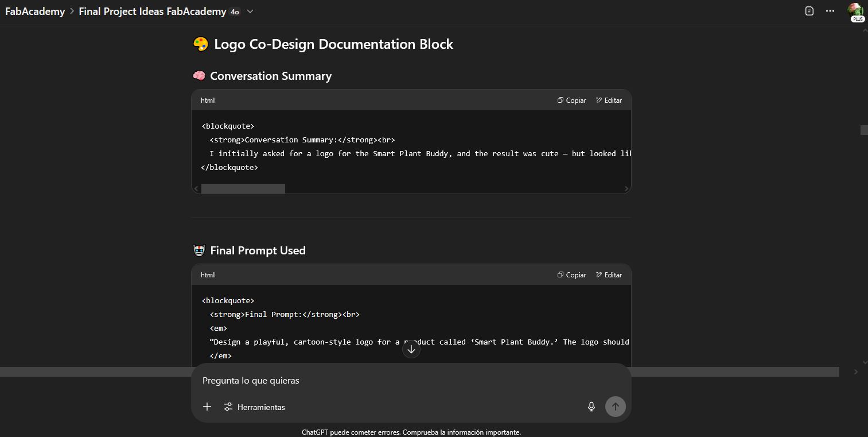Click the left arrow of the code block scrollbar
The height and width of the screenshot is (437, 868).
196,188
